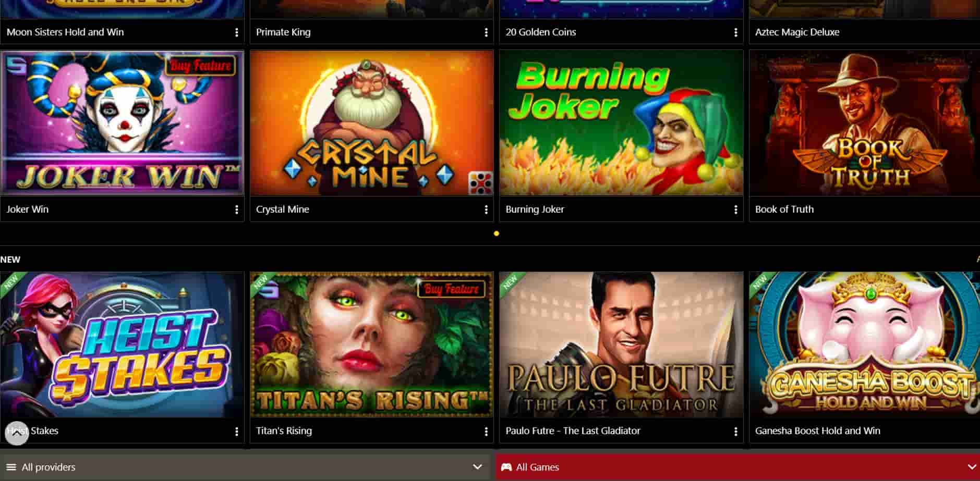Click the scroll-to-top circle arrow button
This screenshot has width=980, height=481.
tap(18, 434)
